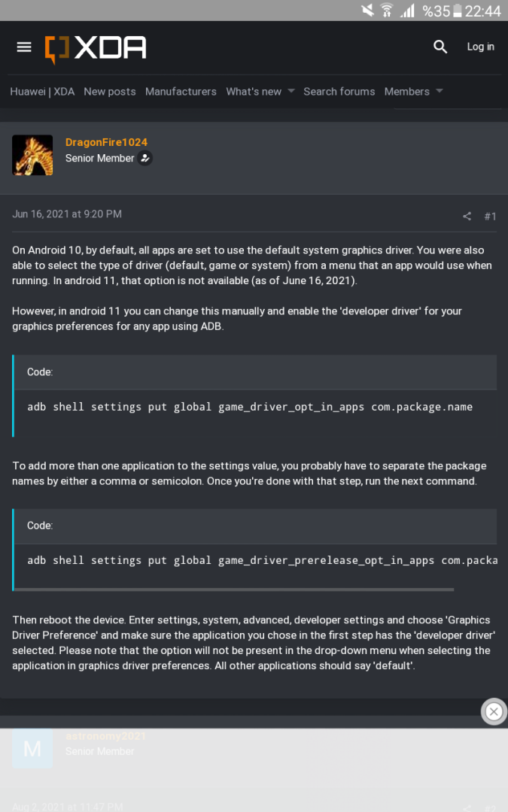Click post number #1 permalink
The width and height of the screenshot is (508, 812).
coord(490,217)
